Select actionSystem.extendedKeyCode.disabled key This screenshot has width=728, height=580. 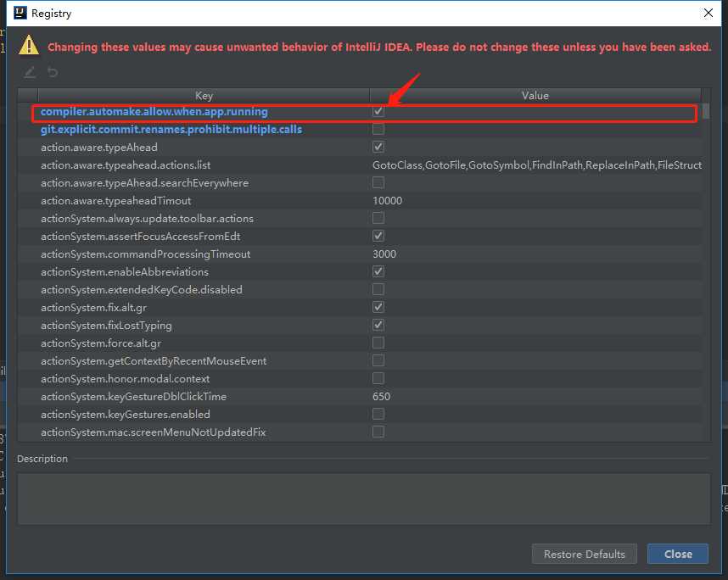(142, 289)
